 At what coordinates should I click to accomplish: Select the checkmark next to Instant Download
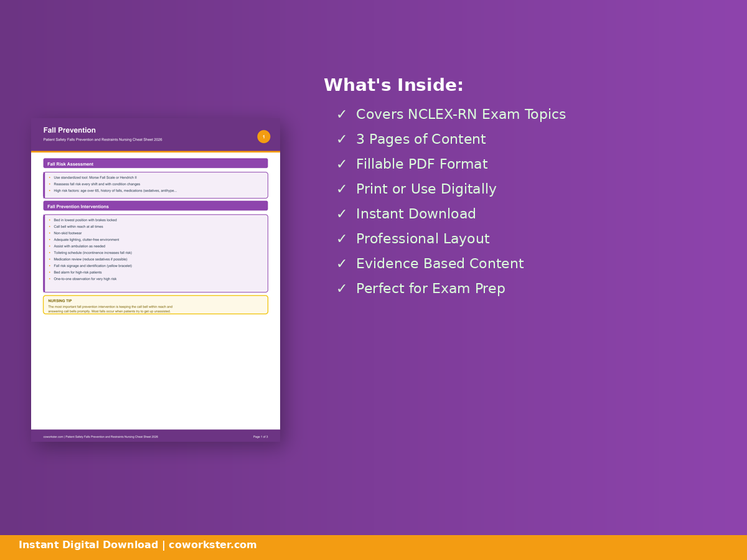341,215
